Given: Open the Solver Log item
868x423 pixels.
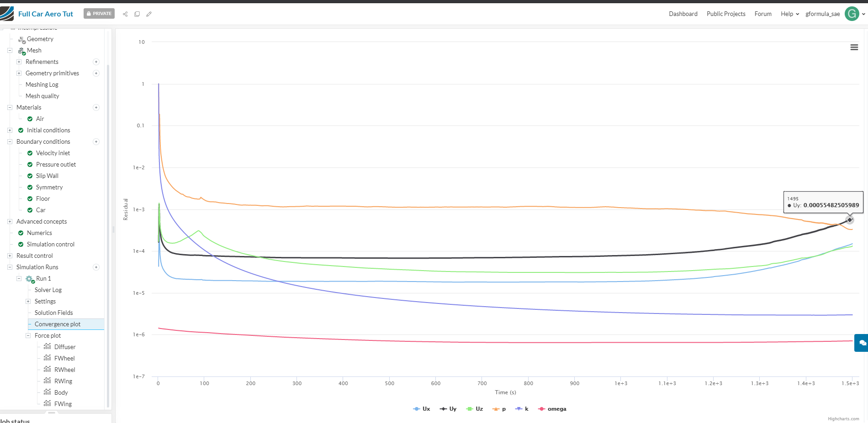Looking at the screenshot, I should [48, 290].
